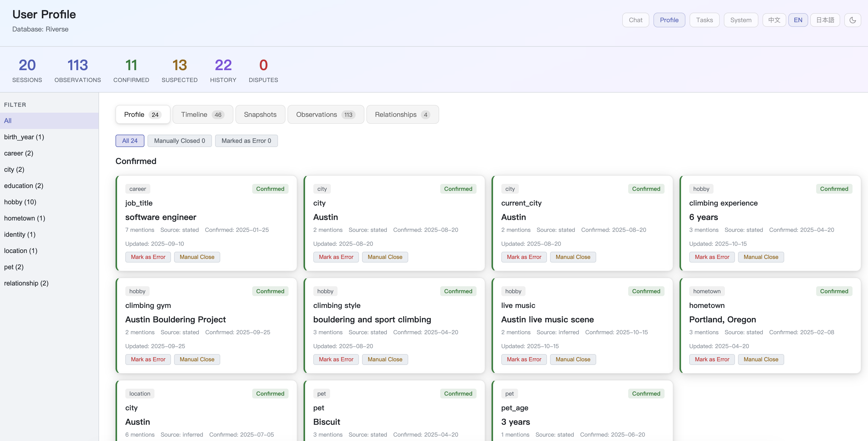The image size is (868, 441).
Task: Show Marked as Error items
Action: 246,141
